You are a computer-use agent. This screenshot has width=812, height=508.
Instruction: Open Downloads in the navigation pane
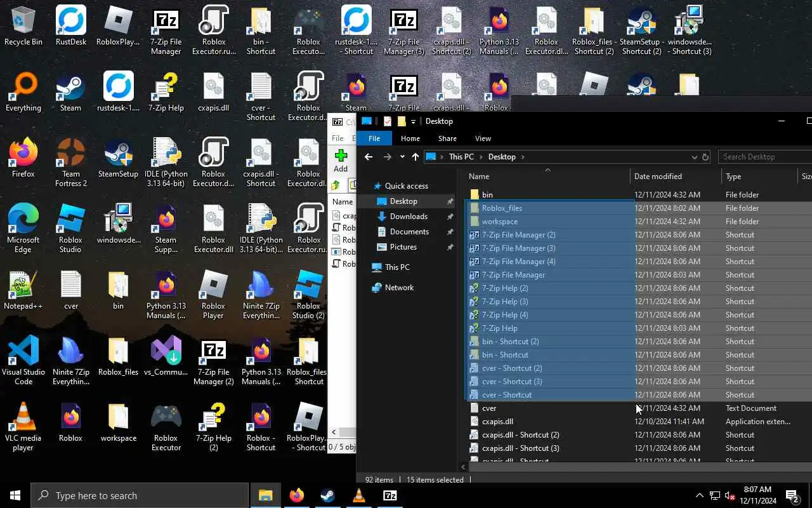pos(409,217)
